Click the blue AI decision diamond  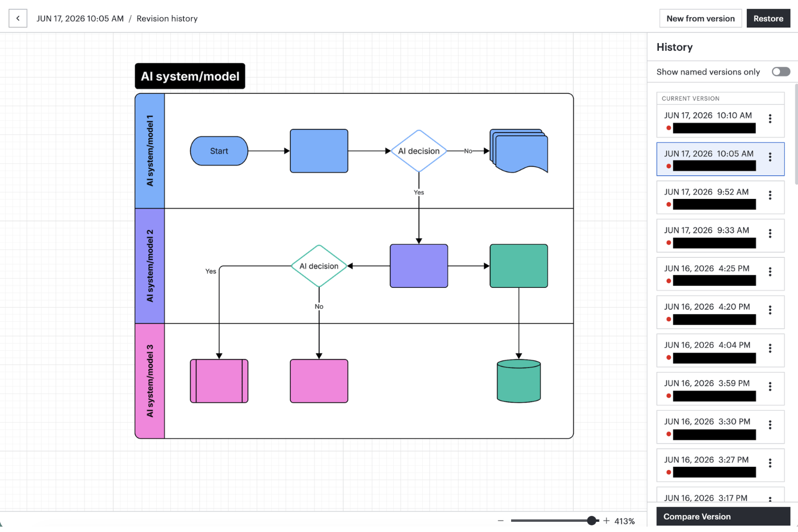coord(419,151)
